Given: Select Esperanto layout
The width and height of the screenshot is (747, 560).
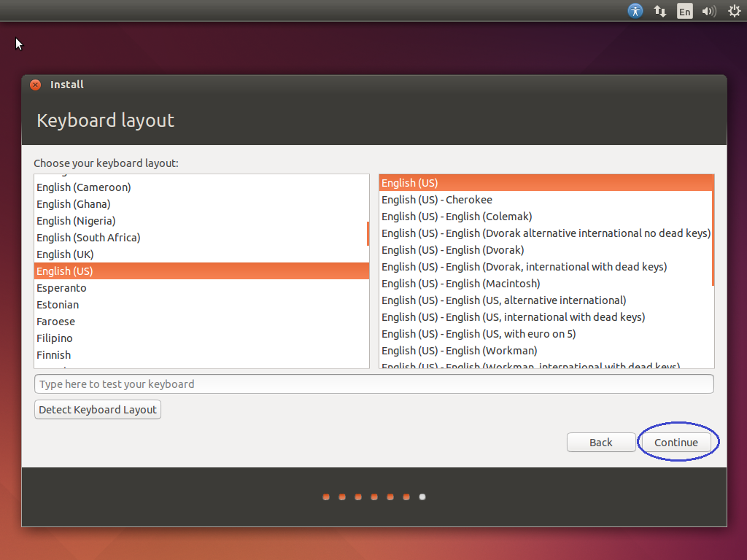Looking at the screenshot, I should point(201,287).
